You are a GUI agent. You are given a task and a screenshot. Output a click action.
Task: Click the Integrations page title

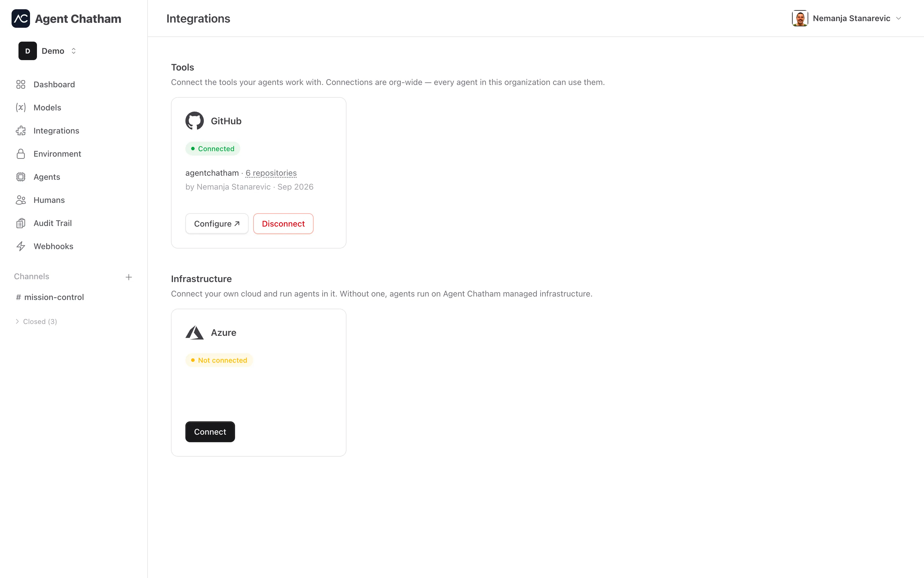tap(198, 18)
